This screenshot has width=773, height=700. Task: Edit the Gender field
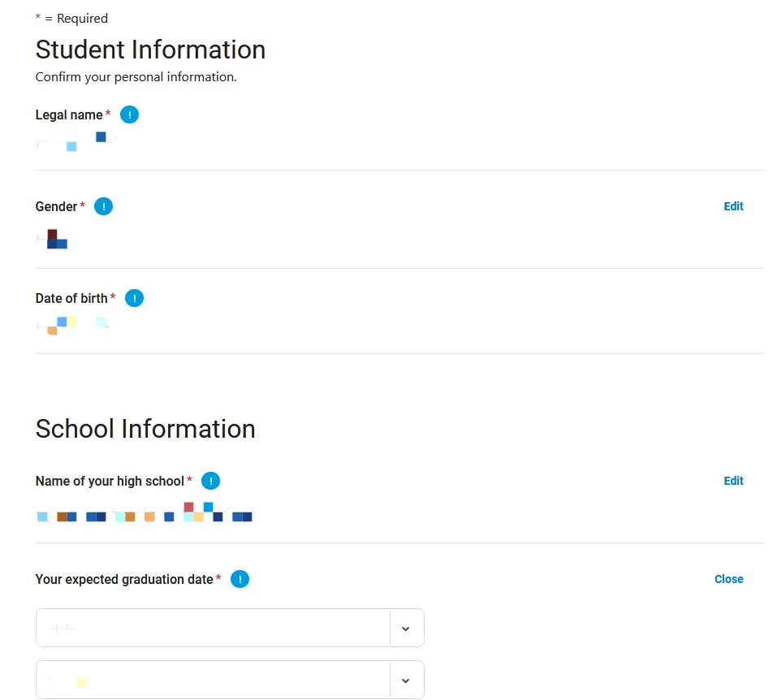coord(733,207)
